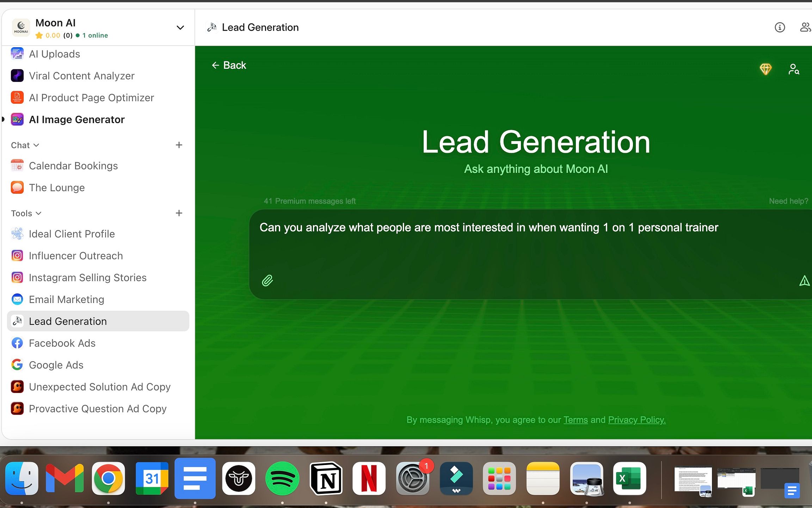Launch Spotify from the dock
Screen dimensions: 812x508
pyautogui.click(x=282, y=478)
